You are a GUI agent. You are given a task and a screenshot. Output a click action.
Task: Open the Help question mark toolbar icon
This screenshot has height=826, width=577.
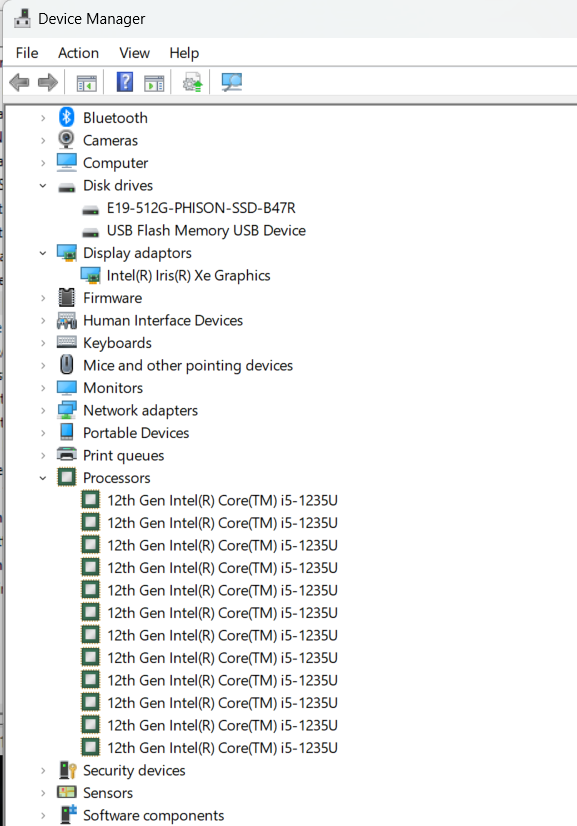click(x=125, y=82)
